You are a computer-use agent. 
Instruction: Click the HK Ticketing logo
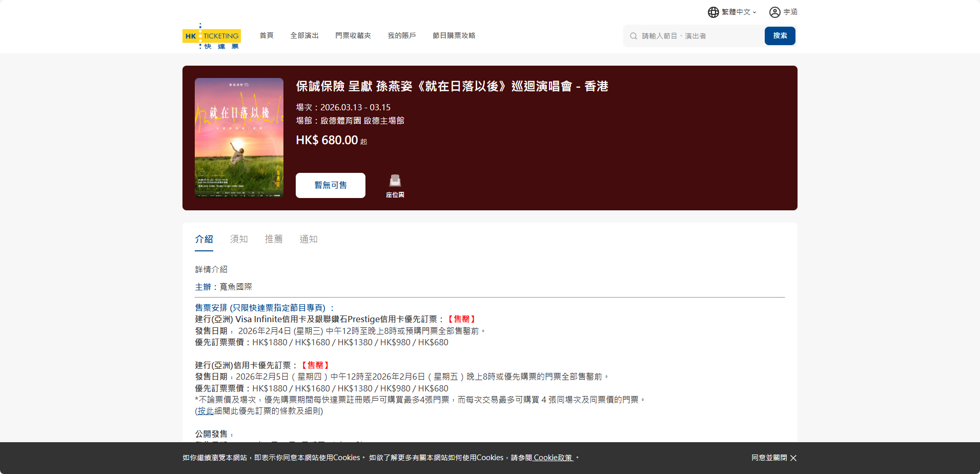[211, 36]
